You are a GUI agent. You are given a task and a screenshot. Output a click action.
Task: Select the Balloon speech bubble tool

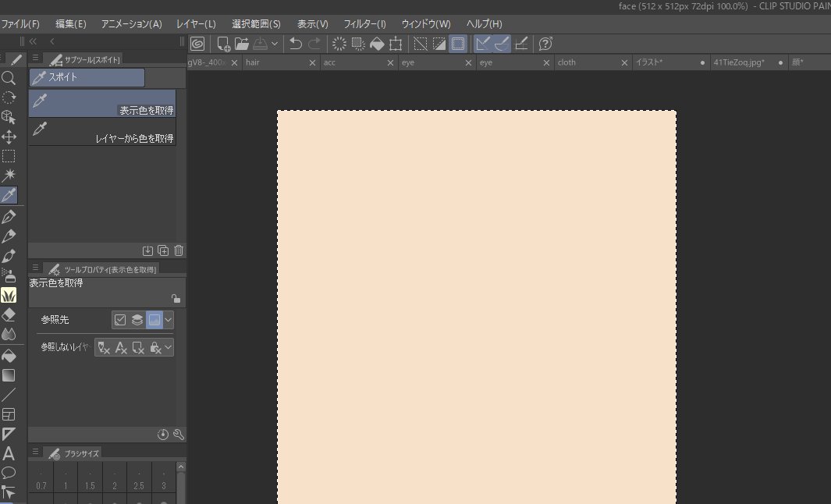pos(9,473)
